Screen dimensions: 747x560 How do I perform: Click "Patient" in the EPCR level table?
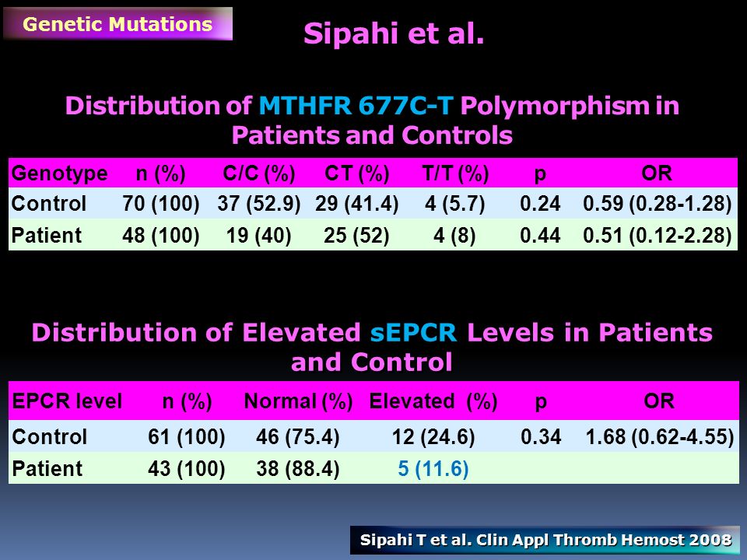(47, 468)
